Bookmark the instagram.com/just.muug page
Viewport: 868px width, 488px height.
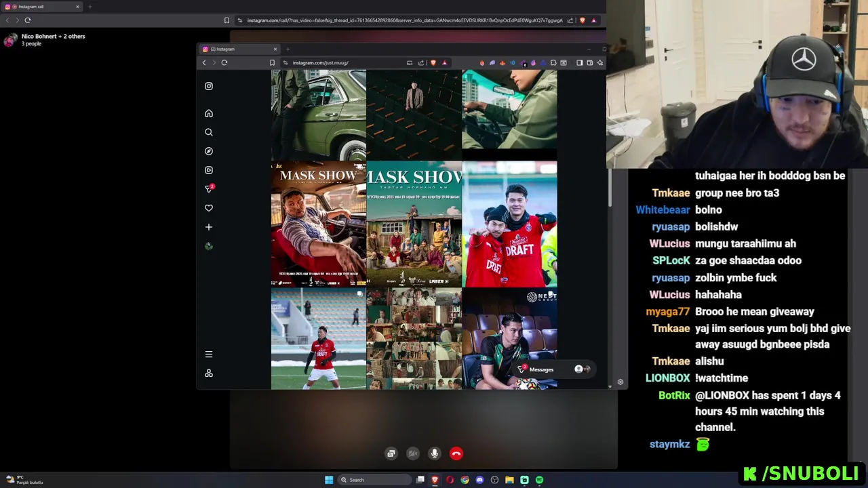[x=272, y=62]
